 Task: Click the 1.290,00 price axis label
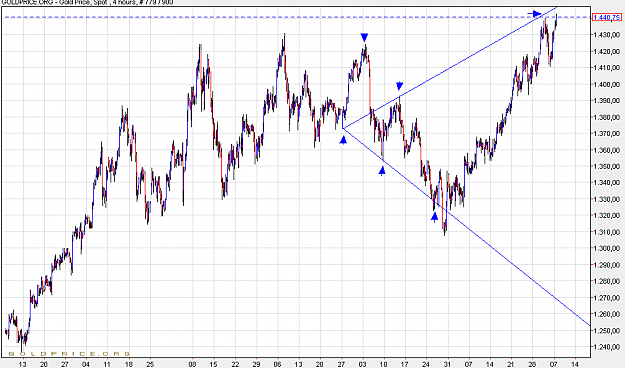point(607,265)
